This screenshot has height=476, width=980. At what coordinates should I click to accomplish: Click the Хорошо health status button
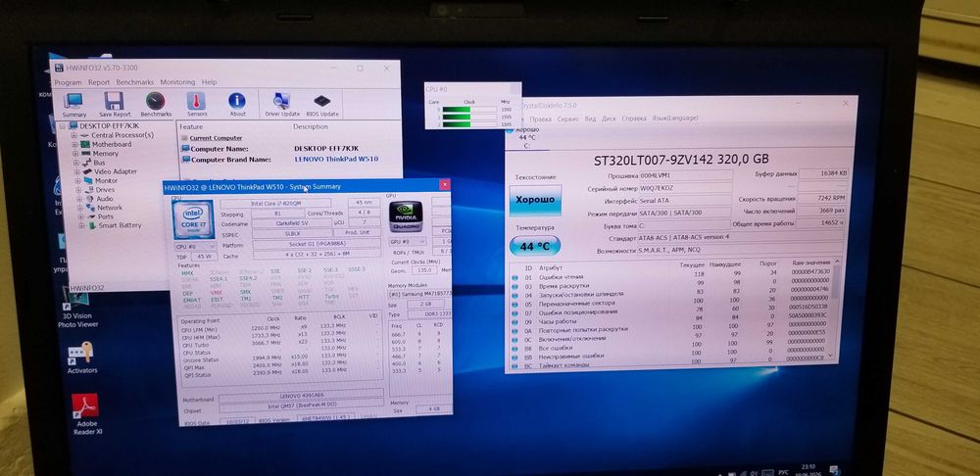click(x=535, y=200)
